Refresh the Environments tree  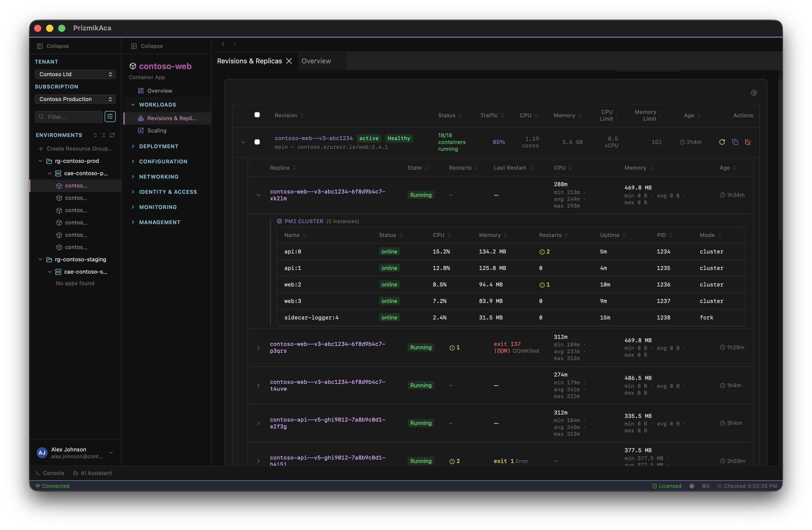click(112, 135)
